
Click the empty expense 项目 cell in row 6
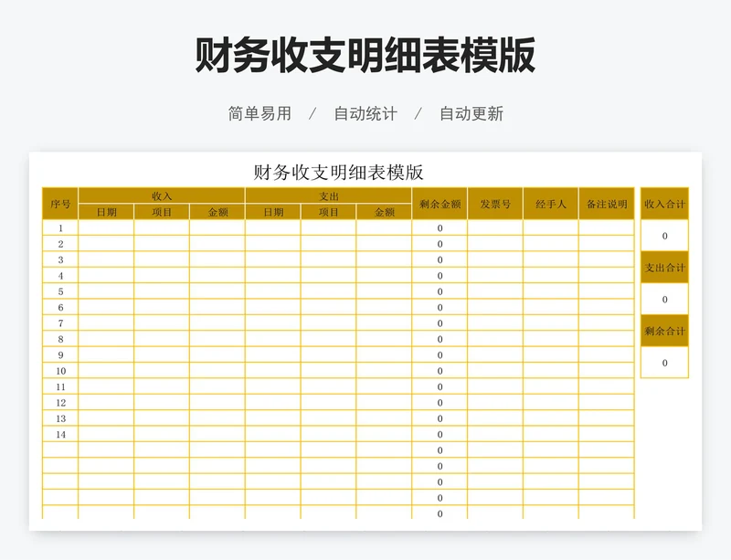(329, 307)
